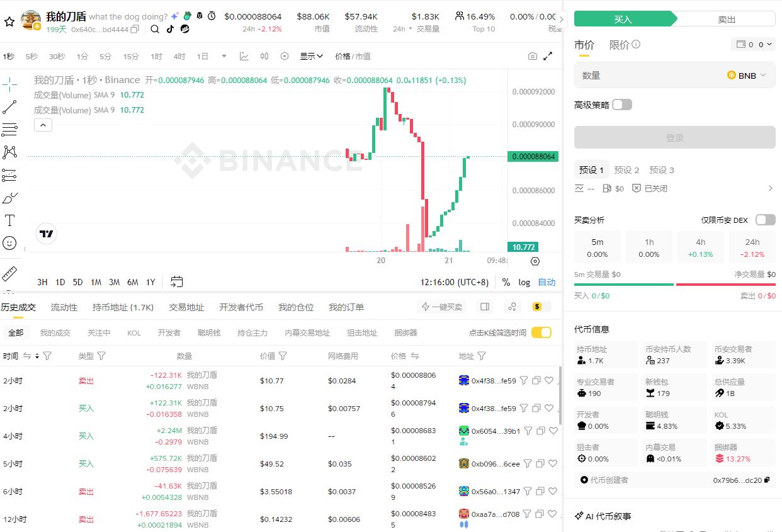Open the date range calendar icon
The width and height of the screenshot is (782, 532).
[177, 281]
